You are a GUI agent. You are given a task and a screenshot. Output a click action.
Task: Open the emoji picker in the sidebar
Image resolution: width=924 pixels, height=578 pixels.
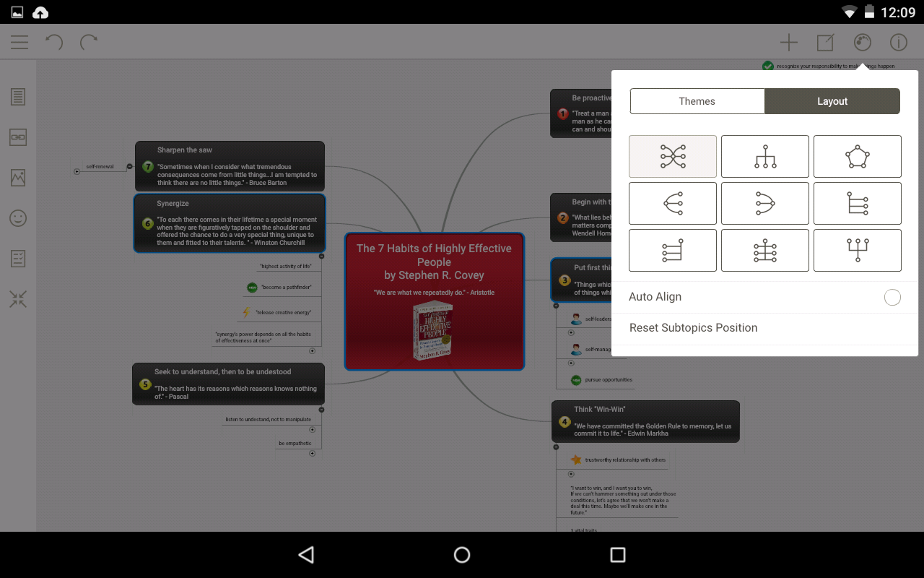(18, 217)
